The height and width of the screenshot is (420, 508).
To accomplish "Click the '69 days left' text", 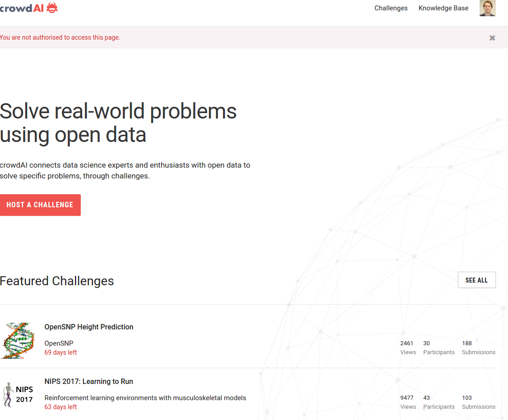I will [60, 352].
